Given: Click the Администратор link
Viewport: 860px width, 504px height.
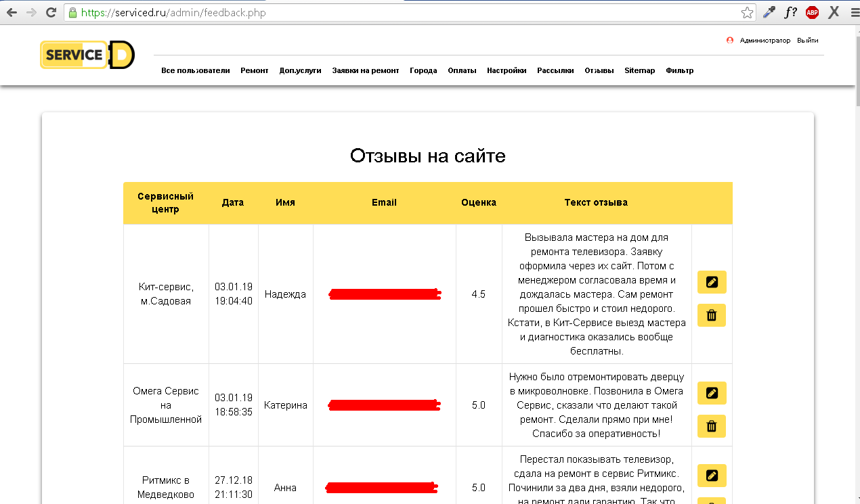Looking at the screenshot, I should tap(765, 41).
